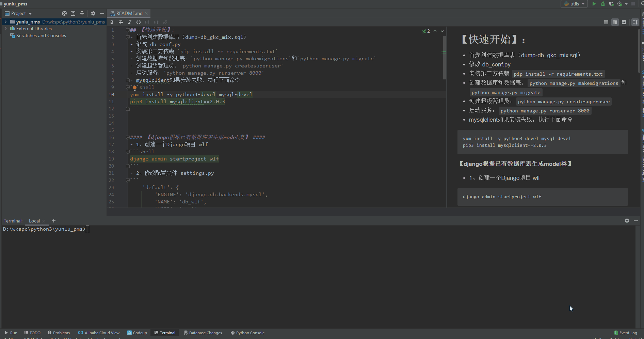The image size is (644, 339).
Task: Click line 10 yum install command
Action: click(191, 94)
